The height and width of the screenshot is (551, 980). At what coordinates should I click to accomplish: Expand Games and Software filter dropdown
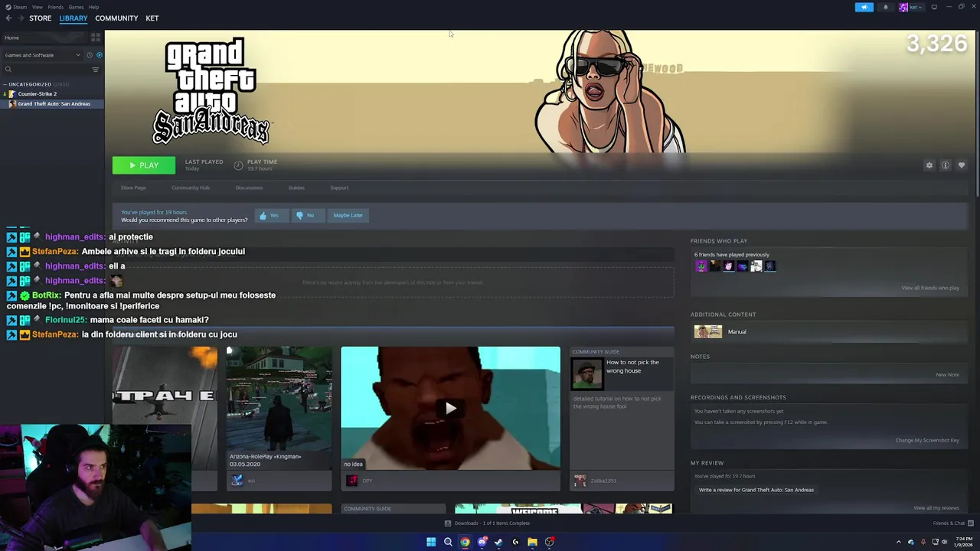[42, 55]
